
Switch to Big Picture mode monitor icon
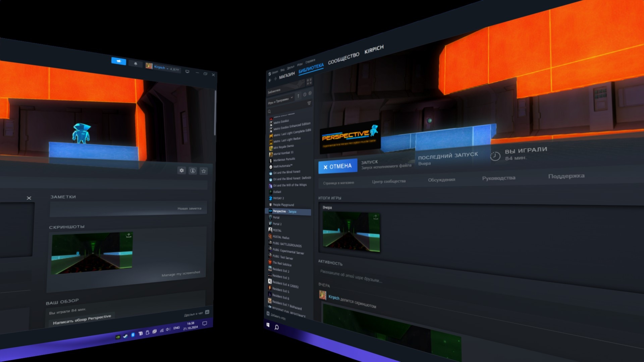coord(187,71)
